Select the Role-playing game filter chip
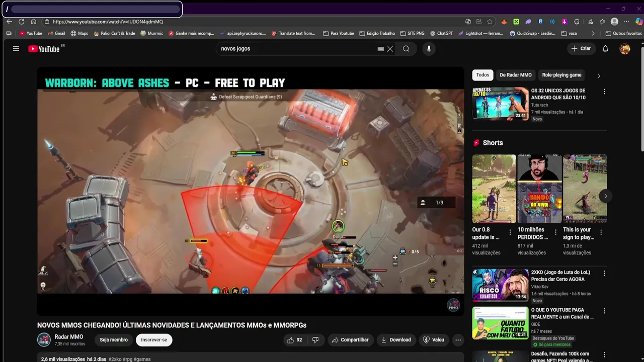Screen dimensions: 644x362 561,75
